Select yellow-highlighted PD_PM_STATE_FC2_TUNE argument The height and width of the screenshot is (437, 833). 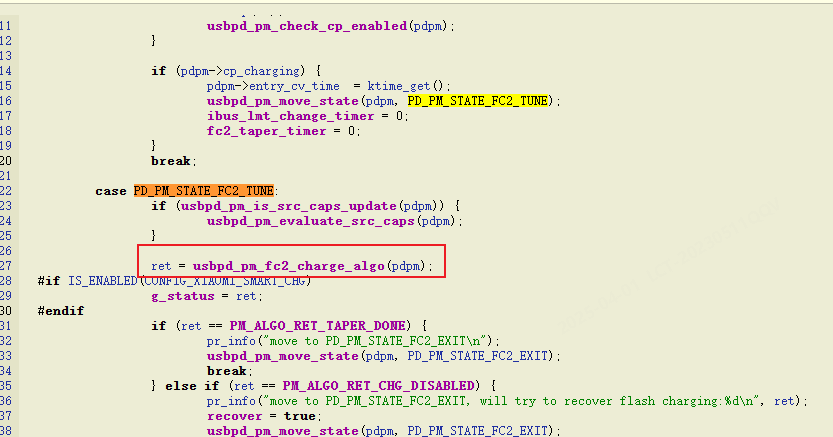tap(477, 101)
